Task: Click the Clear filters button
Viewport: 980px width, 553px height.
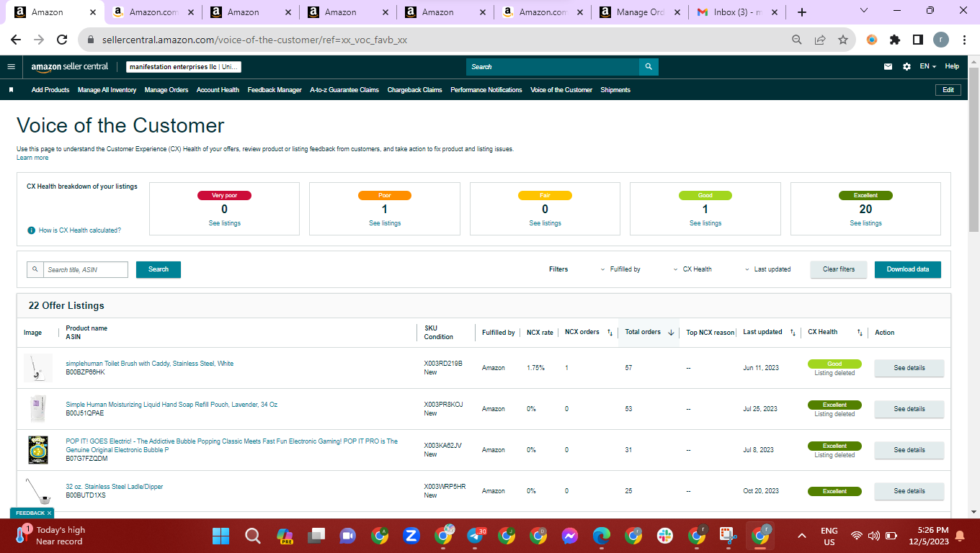Action: coord(839,269)
